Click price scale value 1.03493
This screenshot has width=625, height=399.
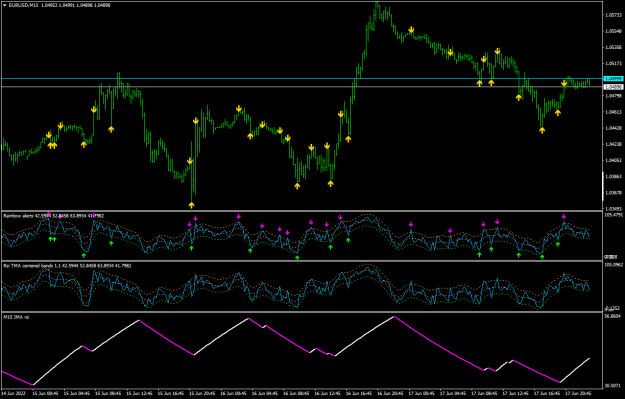pos(613,208)
